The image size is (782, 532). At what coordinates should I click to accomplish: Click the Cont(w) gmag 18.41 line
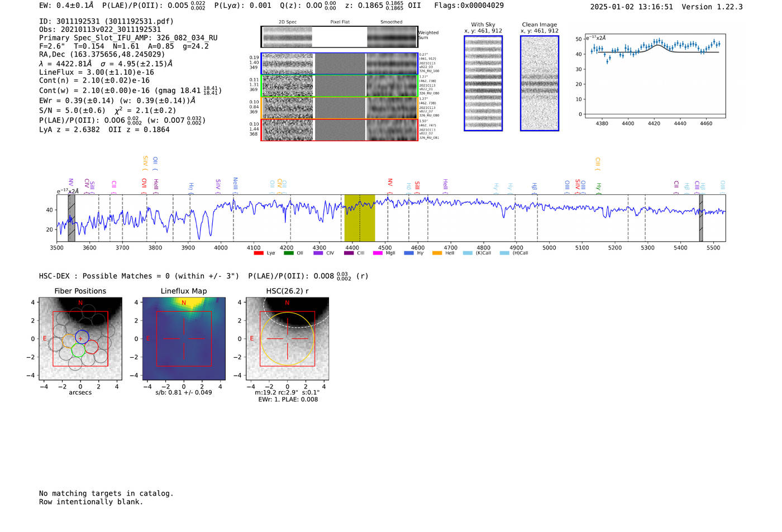pyautogui.click(x=129, y=90)
